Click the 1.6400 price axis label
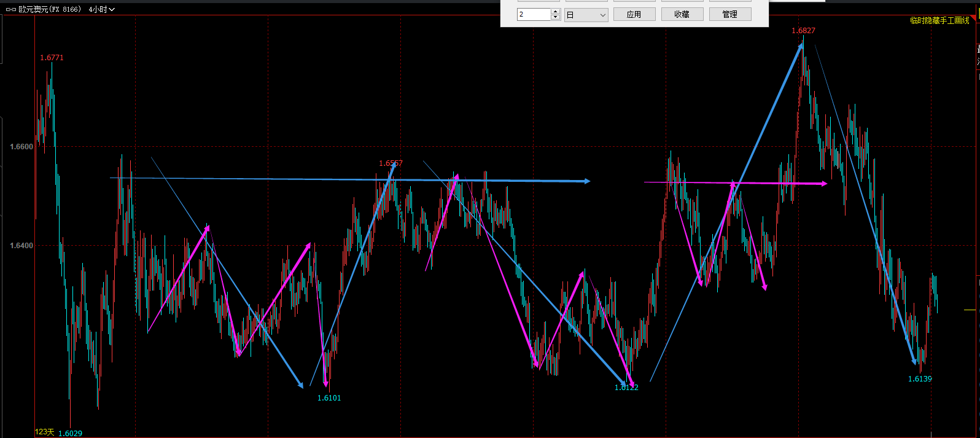This screenshot has width=980, height=438. (21, 246)
